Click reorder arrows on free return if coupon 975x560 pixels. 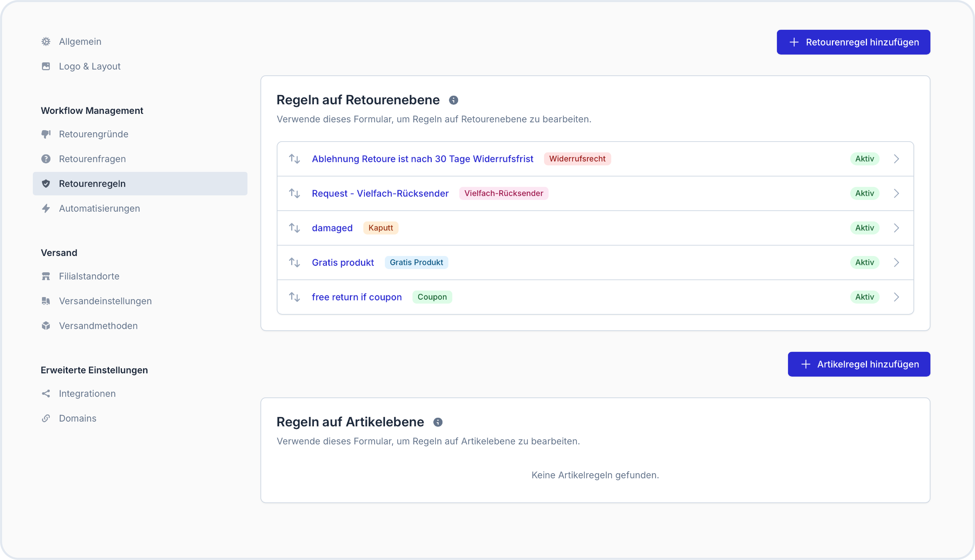tap(294, 297)
